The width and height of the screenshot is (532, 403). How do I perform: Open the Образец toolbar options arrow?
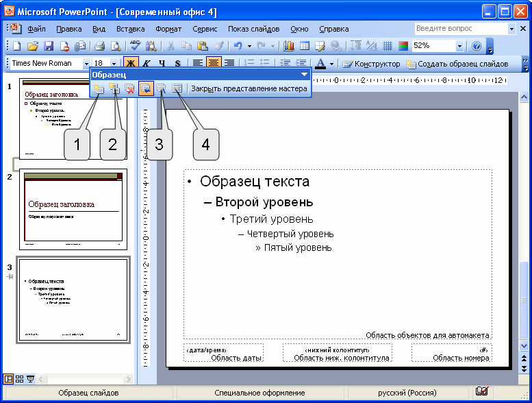click(304, 74)
